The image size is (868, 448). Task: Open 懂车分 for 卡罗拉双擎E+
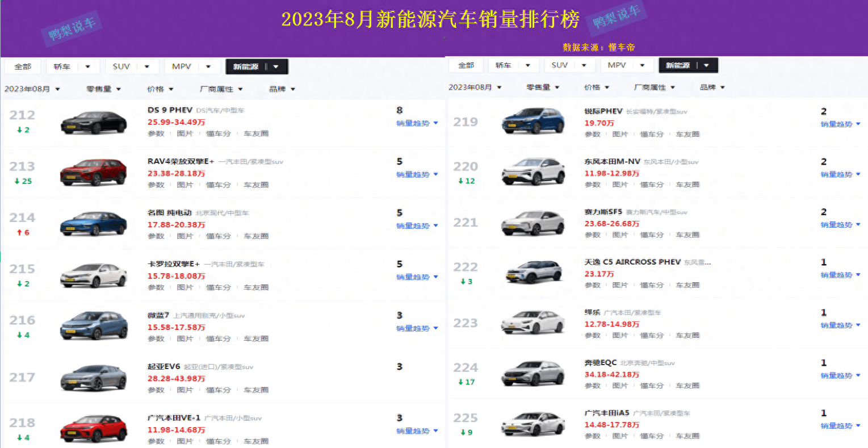click(218, 287)
